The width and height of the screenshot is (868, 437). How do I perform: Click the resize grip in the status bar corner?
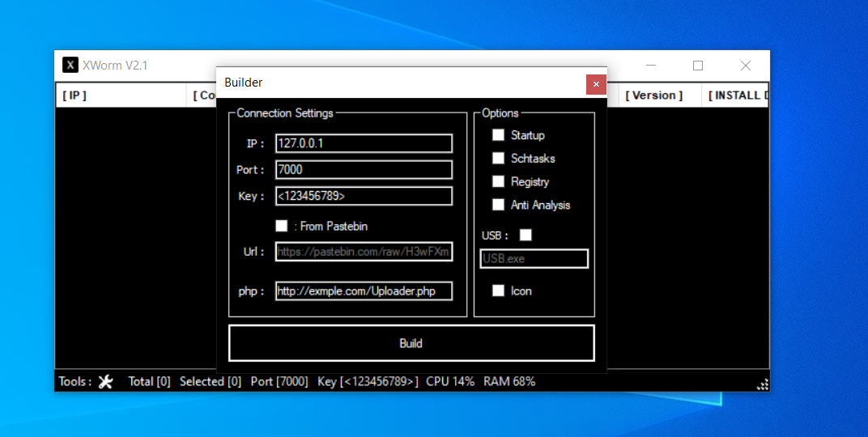click(762, 384)
